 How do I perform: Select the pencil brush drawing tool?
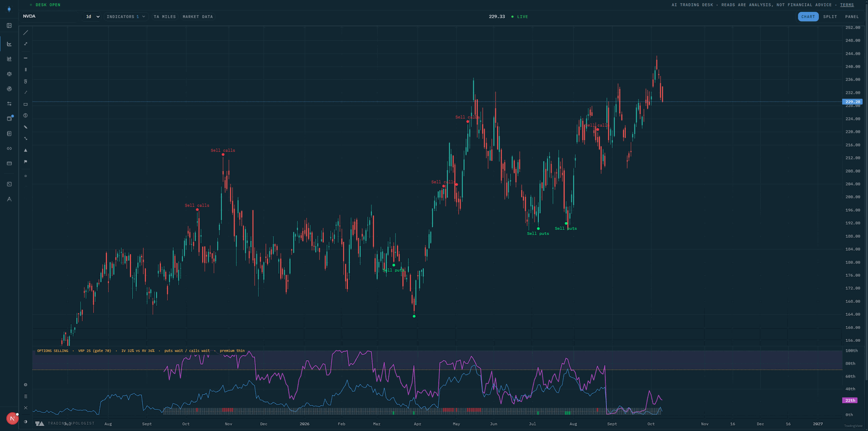tap(25, 127)
